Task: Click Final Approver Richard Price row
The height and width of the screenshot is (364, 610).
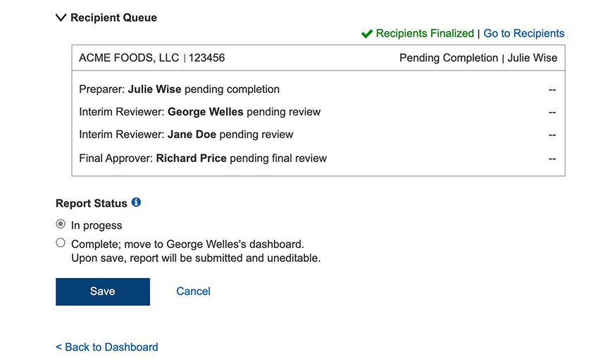Action: [x=203, y=158]
